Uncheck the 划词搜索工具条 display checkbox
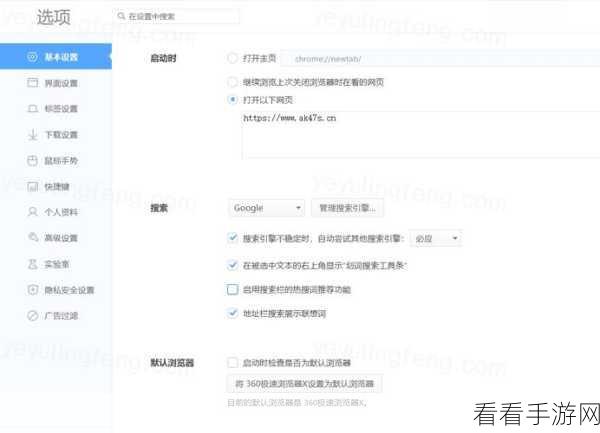This screenshot has height=433, width=600. click(232, 265)
